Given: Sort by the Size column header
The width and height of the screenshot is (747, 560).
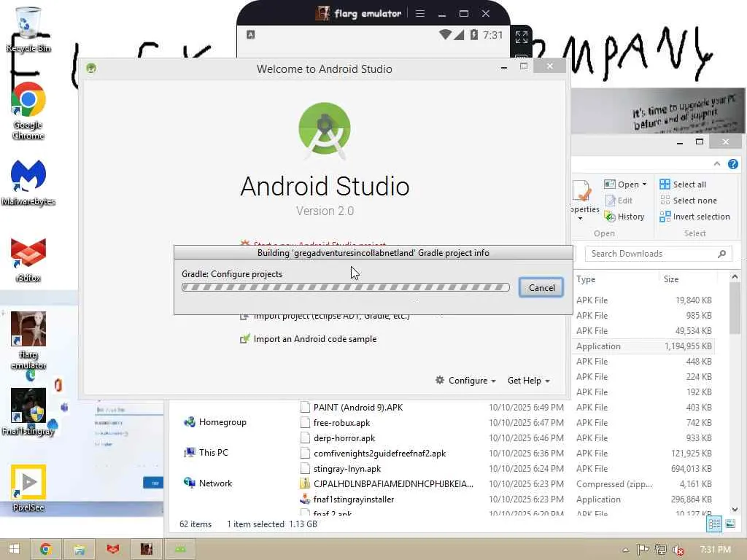Looking at the screenshot, I should click(671, 279).
